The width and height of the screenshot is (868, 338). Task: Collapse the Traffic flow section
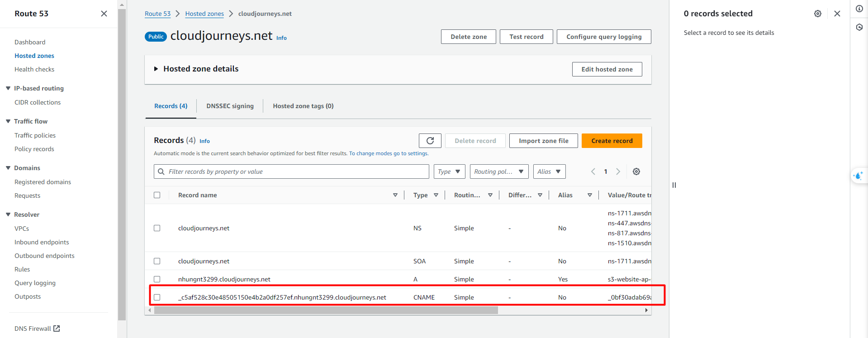pyautogui.click(x=8, y=121)
